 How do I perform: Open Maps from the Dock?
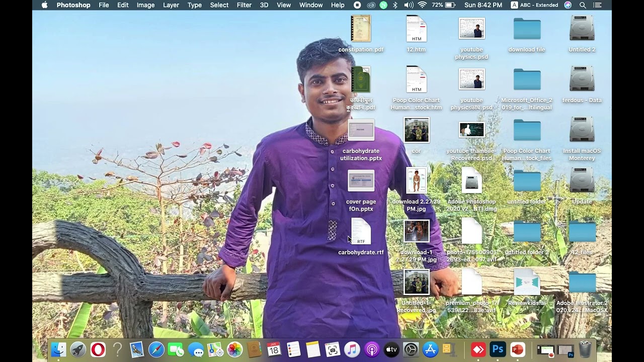215,349
